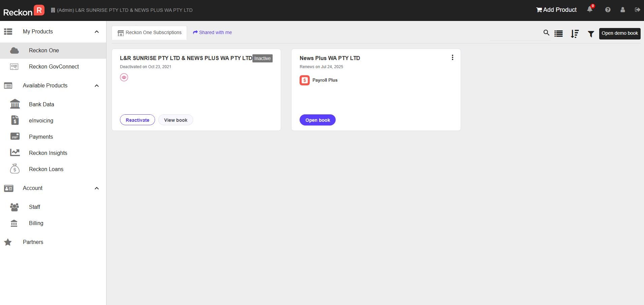Click My Products grid icon

tap(8, 32)
